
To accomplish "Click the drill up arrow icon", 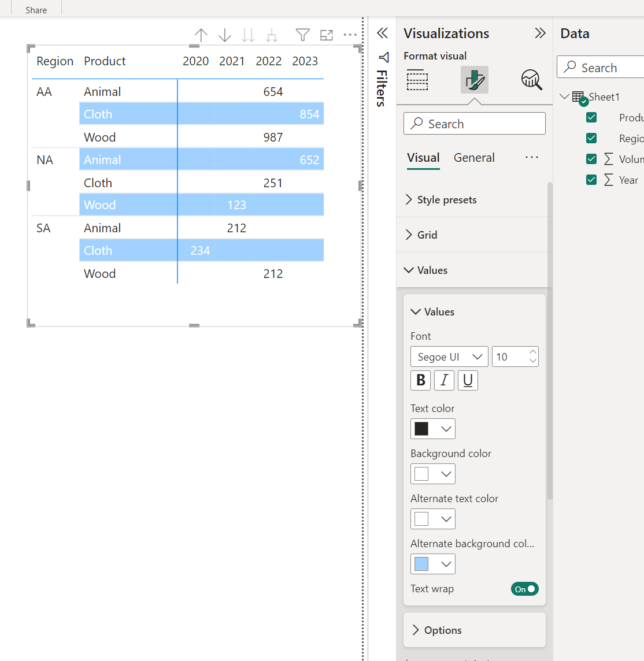I will [x=201, y=35].
